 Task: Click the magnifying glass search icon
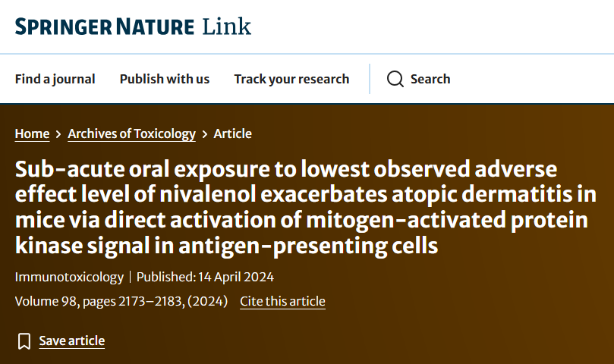[395, 79]
